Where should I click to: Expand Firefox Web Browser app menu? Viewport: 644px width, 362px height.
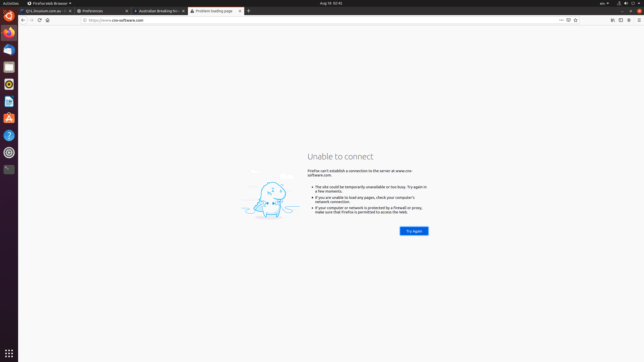tap(49, 3)
